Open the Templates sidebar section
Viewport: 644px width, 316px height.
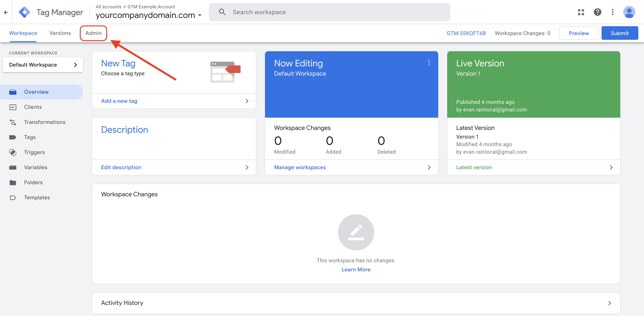tap(37, 197)
